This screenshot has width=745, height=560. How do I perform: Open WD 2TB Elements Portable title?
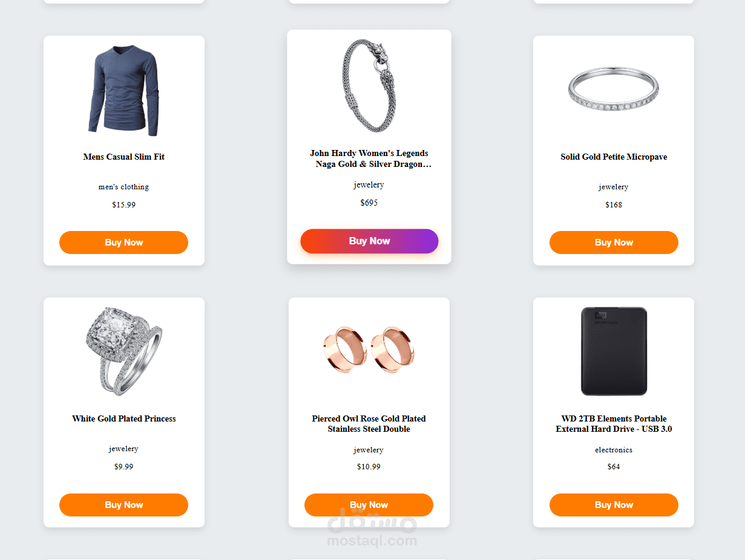(614, 423)
